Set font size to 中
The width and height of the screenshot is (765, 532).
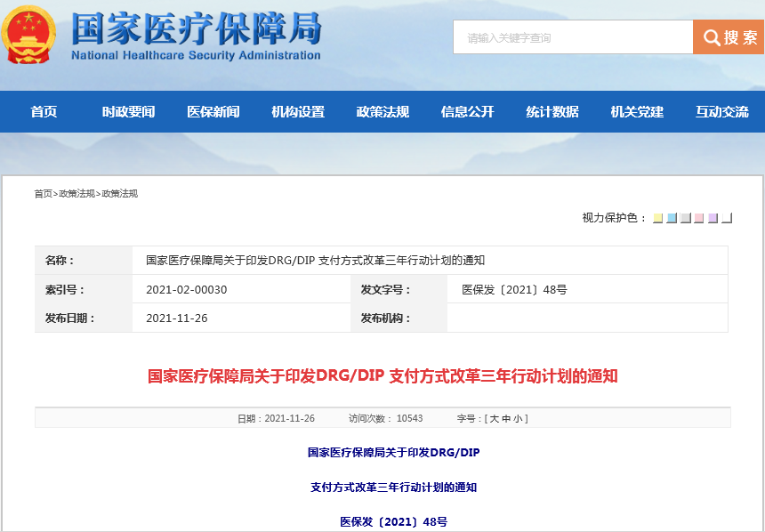pyautogui.click(x=506, y=419)
